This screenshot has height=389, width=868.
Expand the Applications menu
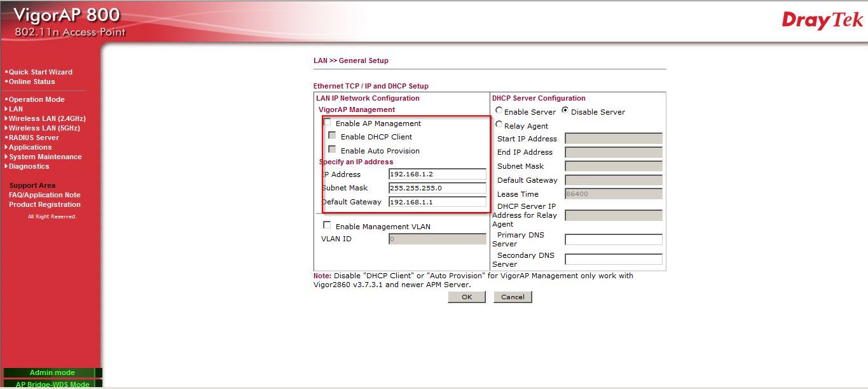[30, 147]
